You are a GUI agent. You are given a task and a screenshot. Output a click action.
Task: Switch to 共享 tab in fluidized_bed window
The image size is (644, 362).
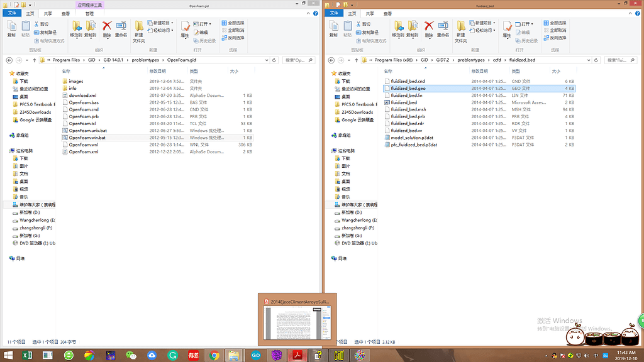point(370,13)
